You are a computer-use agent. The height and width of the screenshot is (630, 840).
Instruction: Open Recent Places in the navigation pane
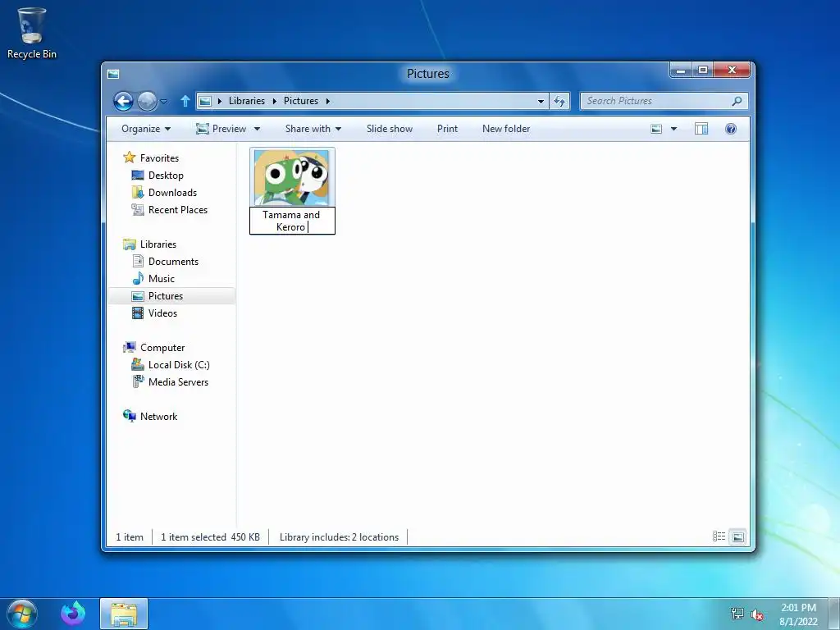coord(178,209)
